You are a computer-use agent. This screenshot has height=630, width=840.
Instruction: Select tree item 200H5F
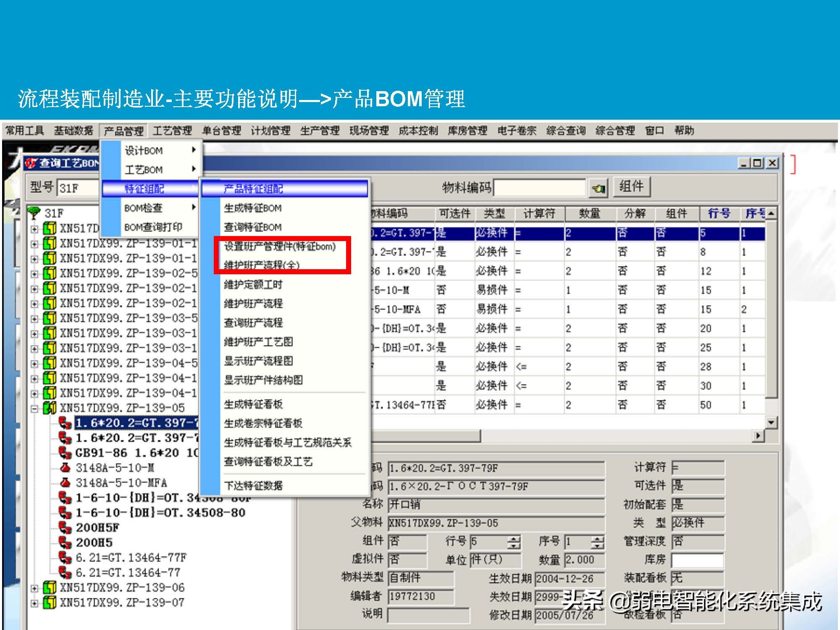(97, 528)
